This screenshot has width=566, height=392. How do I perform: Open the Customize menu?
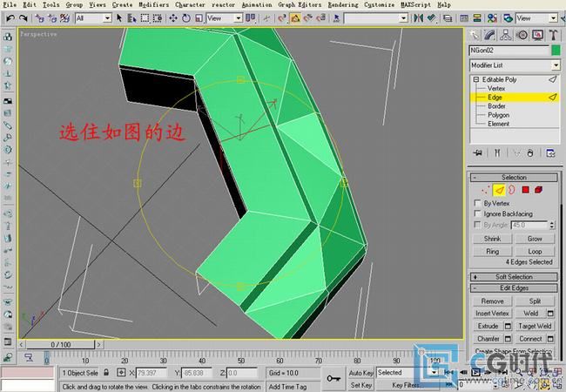(x=379, y=4)
